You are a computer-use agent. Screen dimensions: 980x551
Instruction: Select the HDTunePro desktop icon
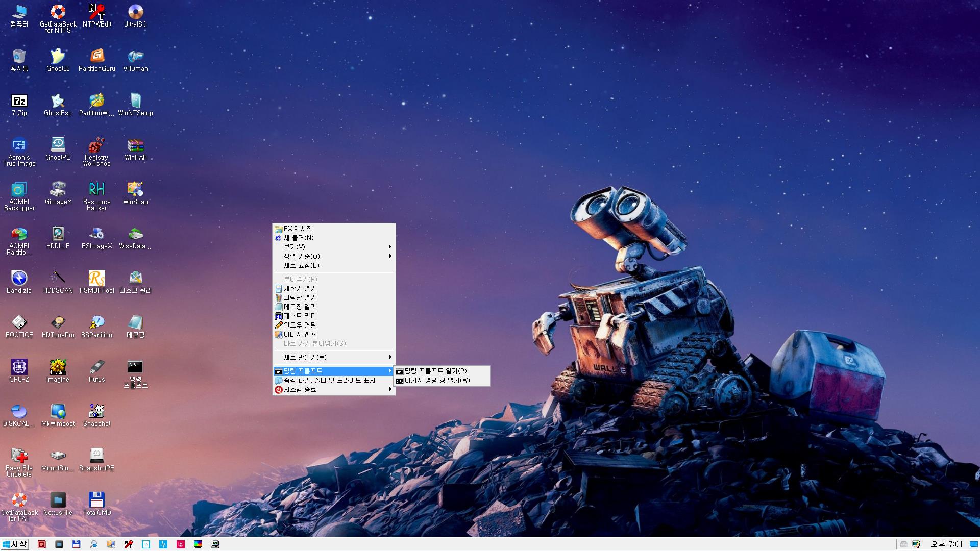click(x=58, y=326)
